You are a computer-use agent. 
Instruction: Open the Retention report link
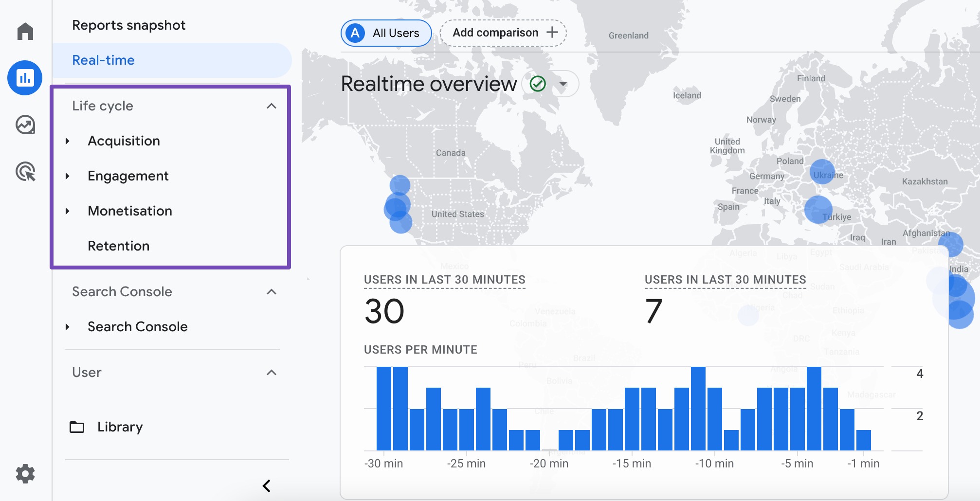tap(118, 246)
